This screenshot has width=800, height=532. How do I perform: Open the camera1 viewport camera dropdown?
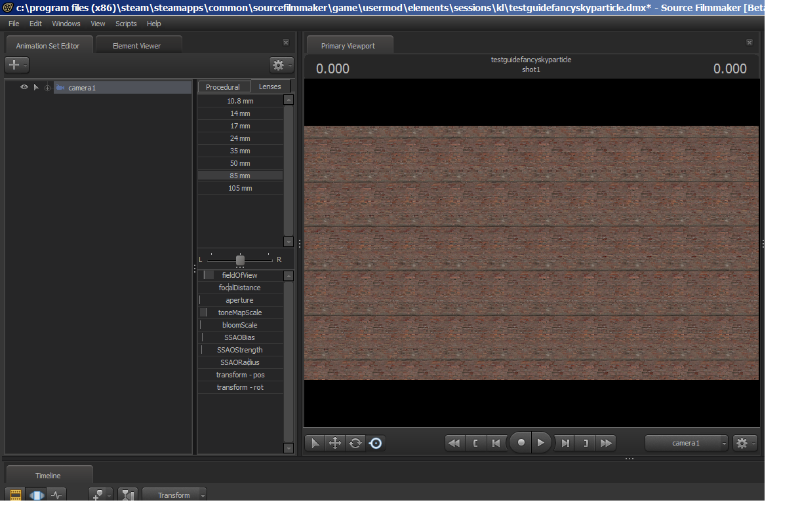click(x=687, y=444)
